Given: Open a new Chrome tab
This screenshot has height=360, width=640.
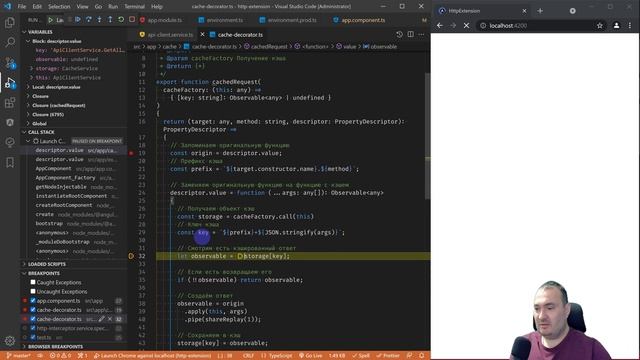Looking at the screenshot, I should 540,11.
